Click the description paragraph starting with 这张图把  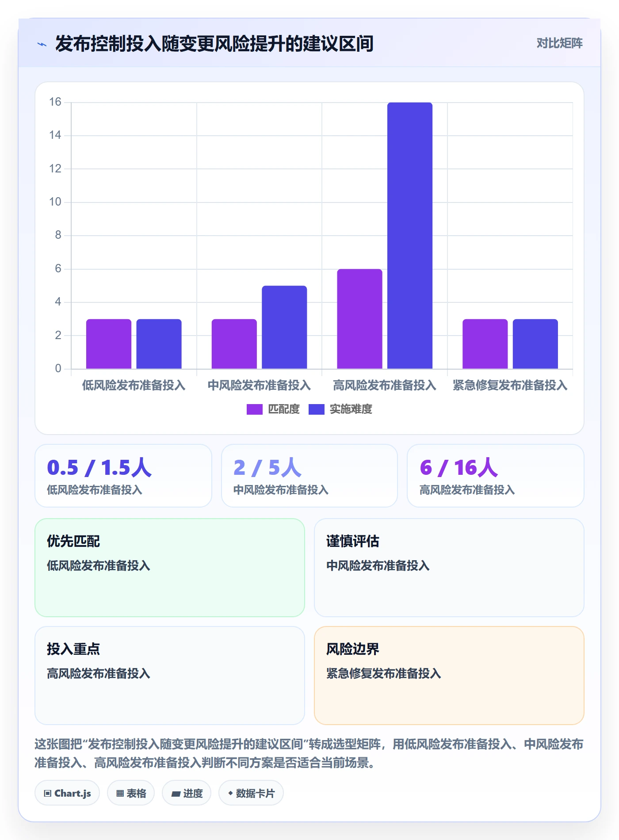coord(309,753)
